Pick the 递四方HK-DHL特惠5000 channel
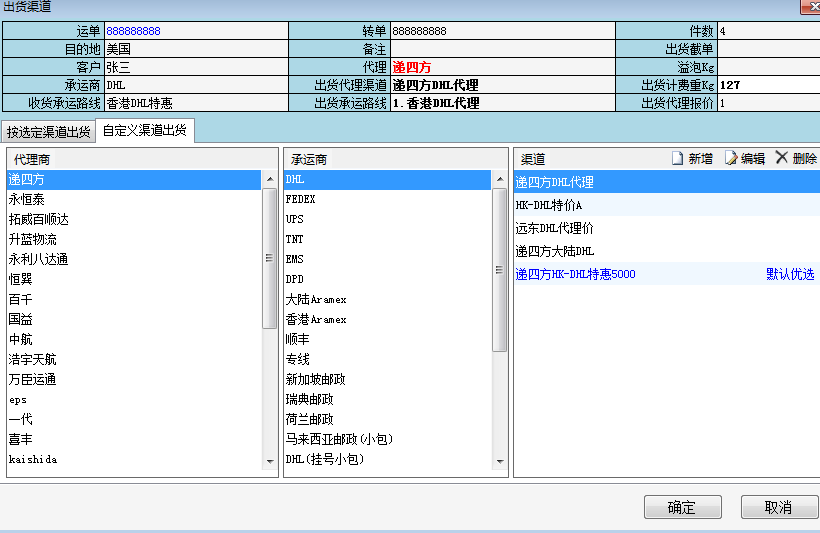Image resolution: width=820 pixels, height=533 pixels. (575, 274)
